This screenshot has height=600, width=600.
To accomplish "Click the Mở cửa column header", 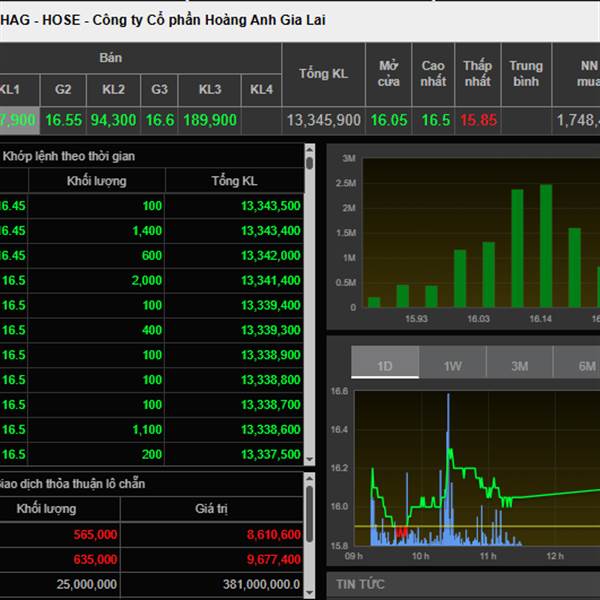I will [389, 74].
